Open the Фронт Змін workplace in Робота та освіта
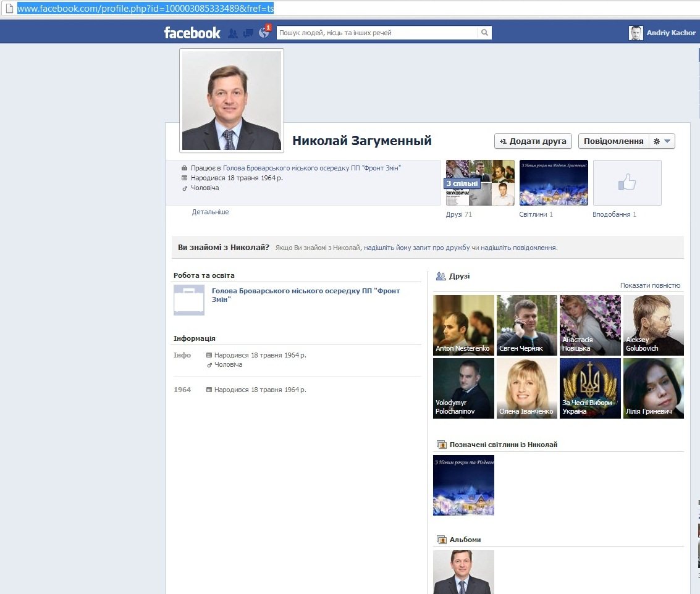This screenshot has width=700, height=594. click(x=306, y=295)
